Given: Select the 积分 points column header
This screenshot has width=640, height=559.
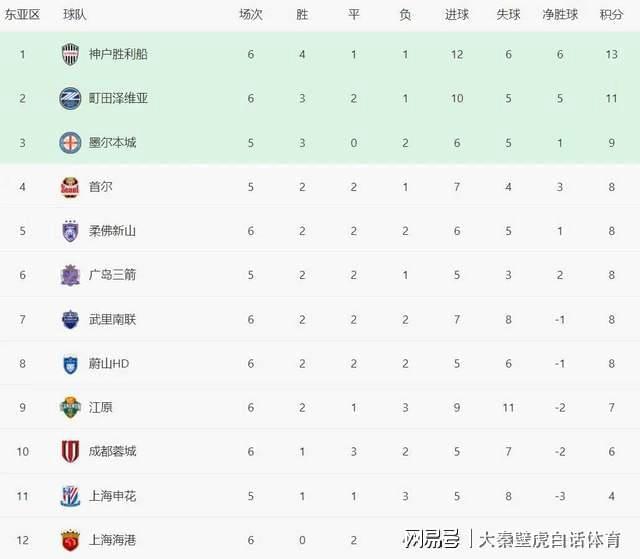Looking at the screenshot, I should point(611,15).
